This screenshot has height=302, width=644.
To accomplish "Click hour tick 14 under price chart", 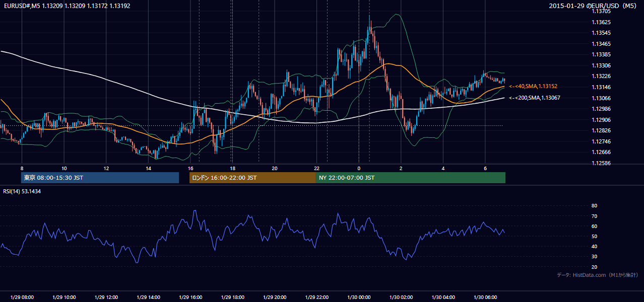I will coord(148,168).
